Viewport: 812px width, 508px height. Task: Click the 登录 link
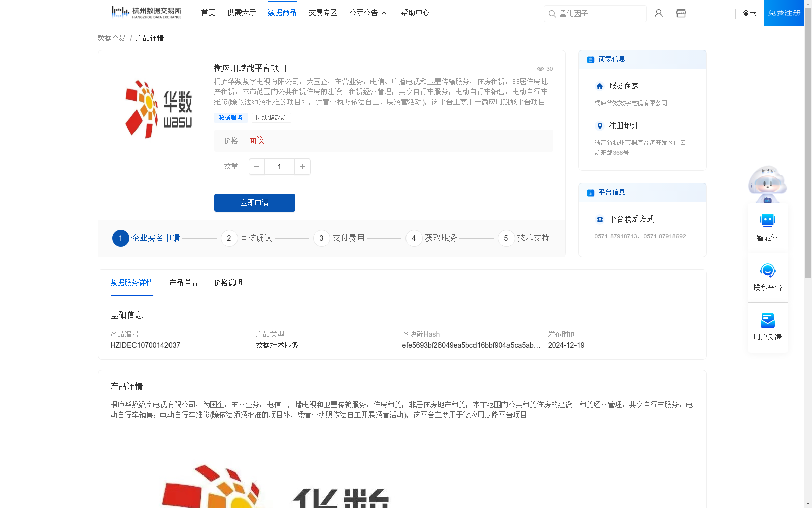749,13
